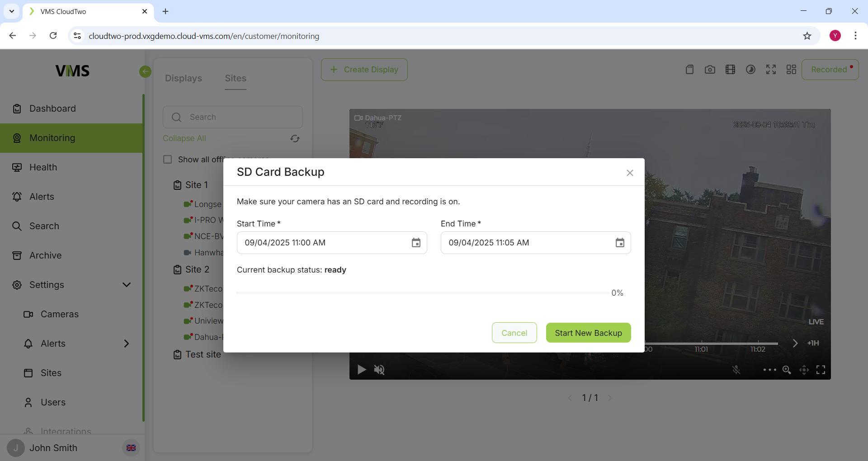Screen dimensions: 868x461
Task: Expand the Alerts submenu arrow
Action: point(127,343)
